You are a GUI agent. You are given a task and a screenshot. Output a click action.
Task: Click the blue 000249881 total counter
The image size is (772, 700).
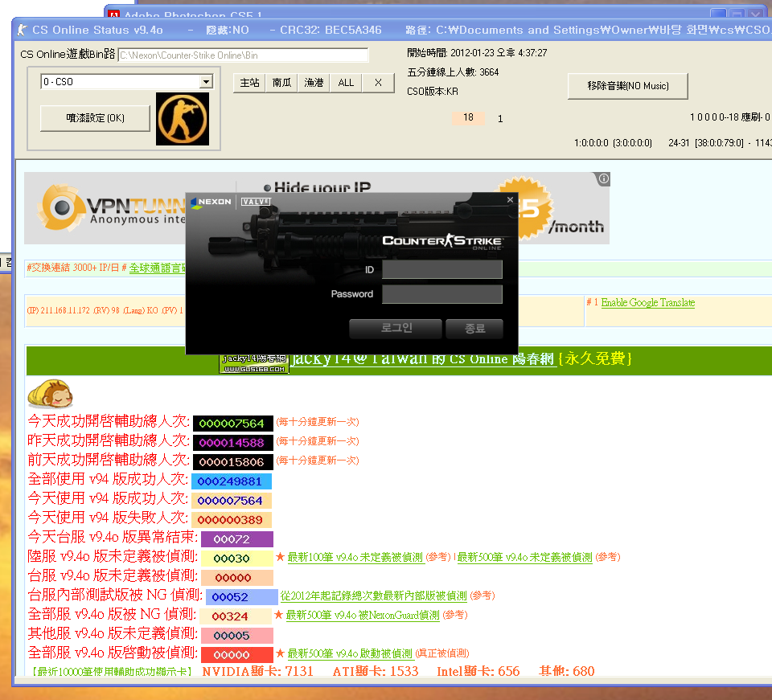point(232,481)
